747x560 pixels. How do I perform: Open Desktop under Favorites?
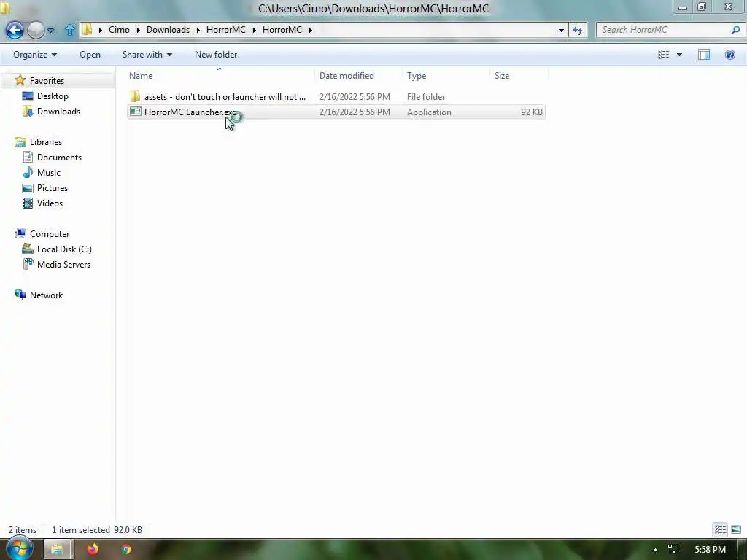[53, 96]
